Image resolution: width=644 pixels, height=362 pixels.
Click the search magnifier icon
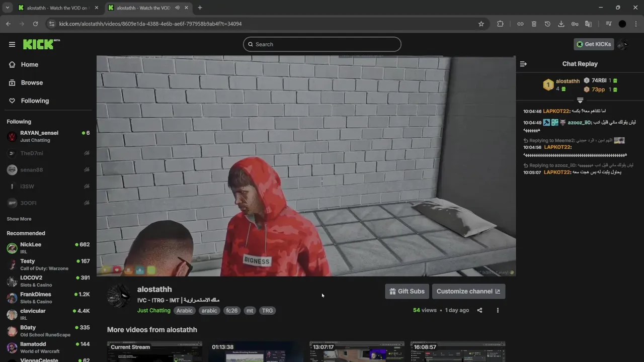[250, 44]
